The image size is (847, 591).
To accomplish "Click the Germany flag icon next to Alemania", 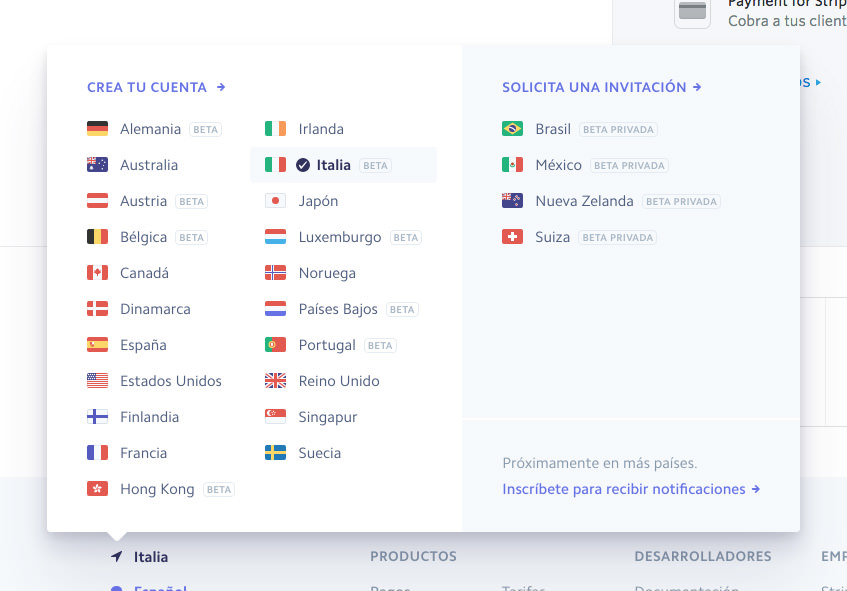I will click(97, 129).
